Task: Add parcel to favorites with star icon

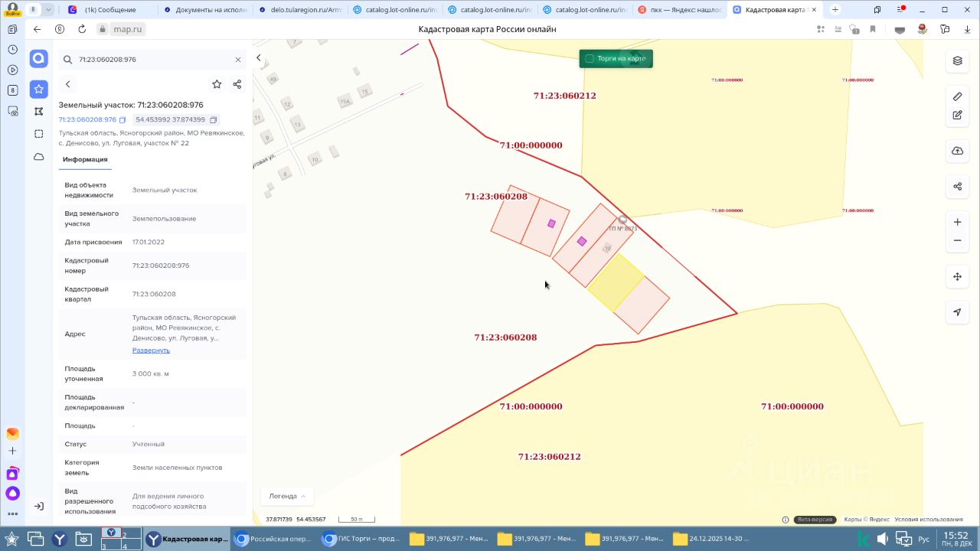Action: [x=217, y=84]
